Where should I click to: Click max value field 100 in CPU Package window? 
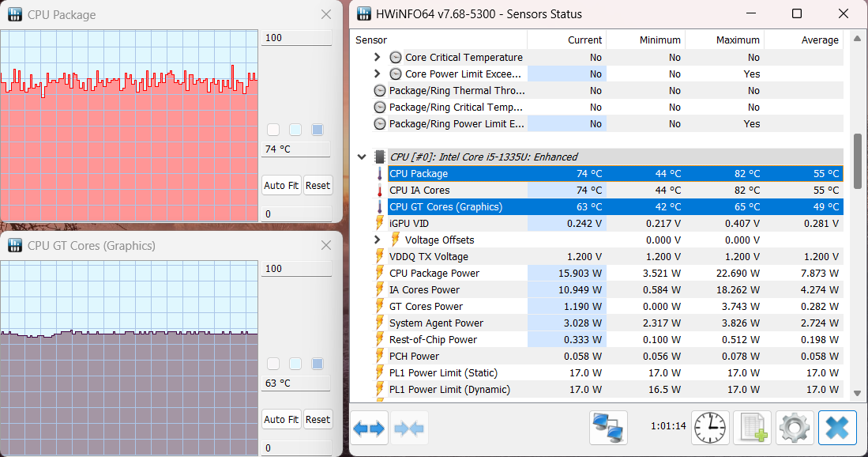[x=297, y=38]
